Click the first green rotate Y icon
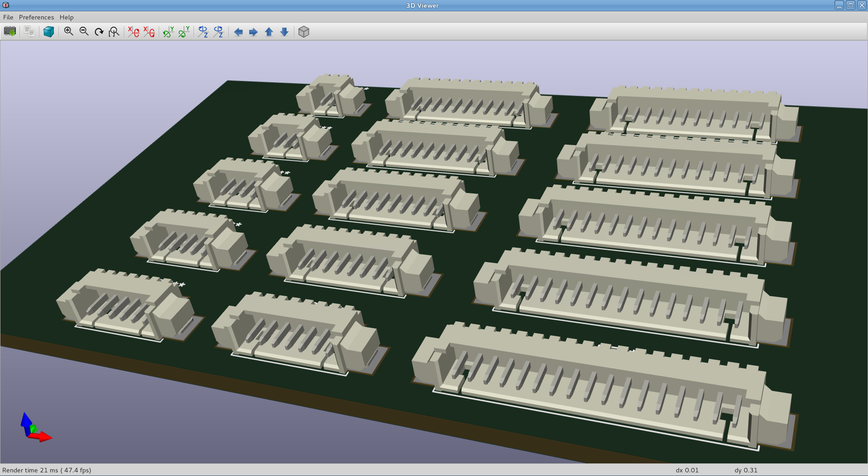Viewport: 868px width, 476px height. [169, 32]
